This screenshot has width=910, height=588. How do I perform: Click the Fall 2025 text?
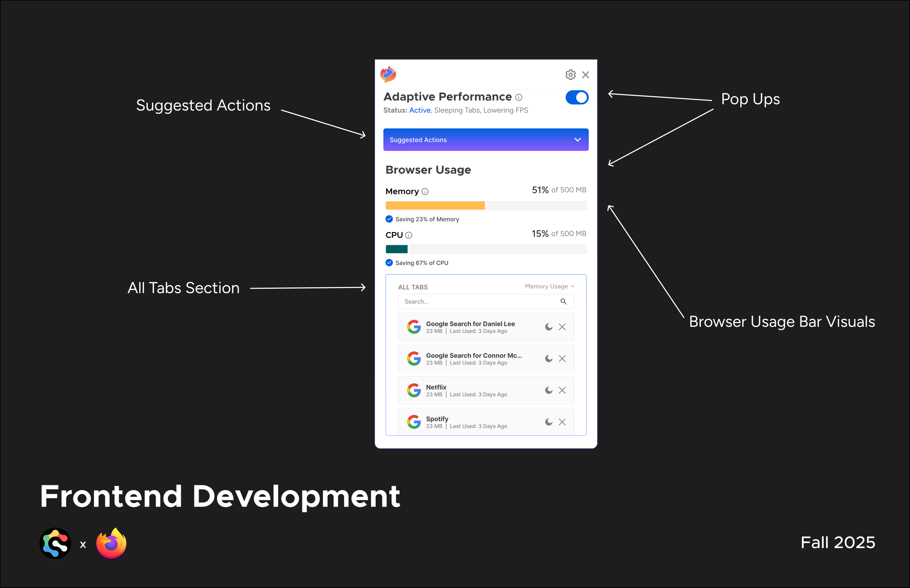(838, 542)
